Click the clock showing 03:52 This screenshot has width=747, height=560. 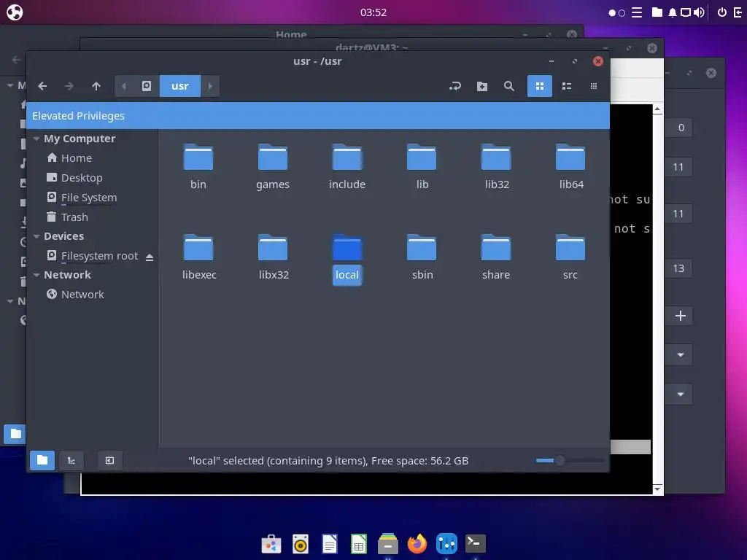(x=373, y=12)
